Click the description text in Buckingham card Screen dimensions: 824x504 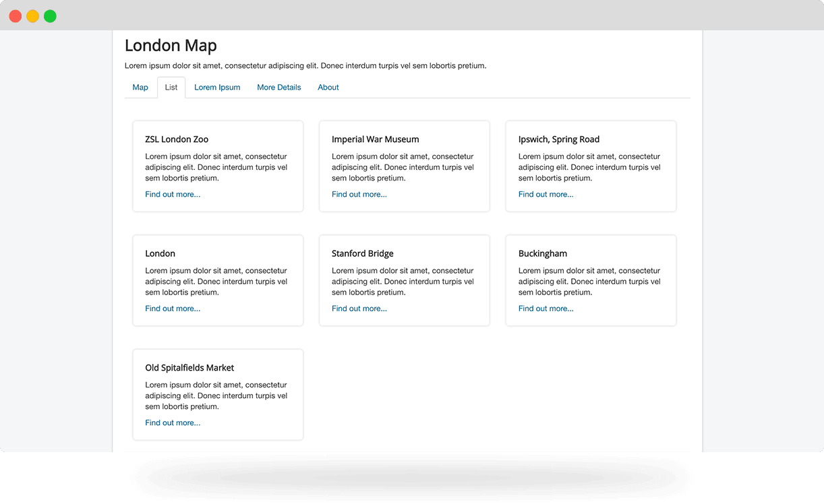(x=590, y=282)
